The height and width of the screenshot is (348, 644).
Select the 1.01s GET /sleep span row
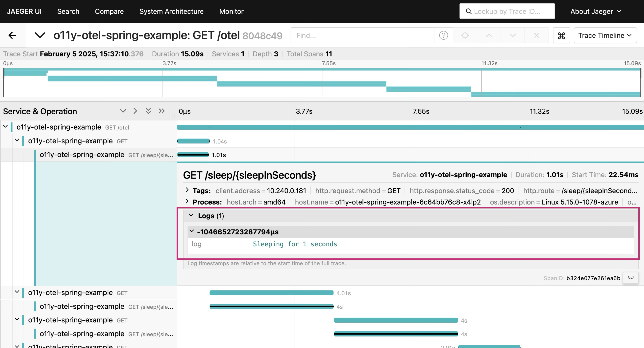(88, 155)
